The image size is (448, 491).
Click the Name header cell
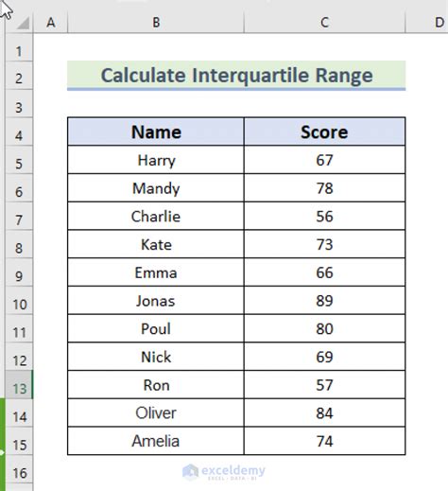[156, 132]
